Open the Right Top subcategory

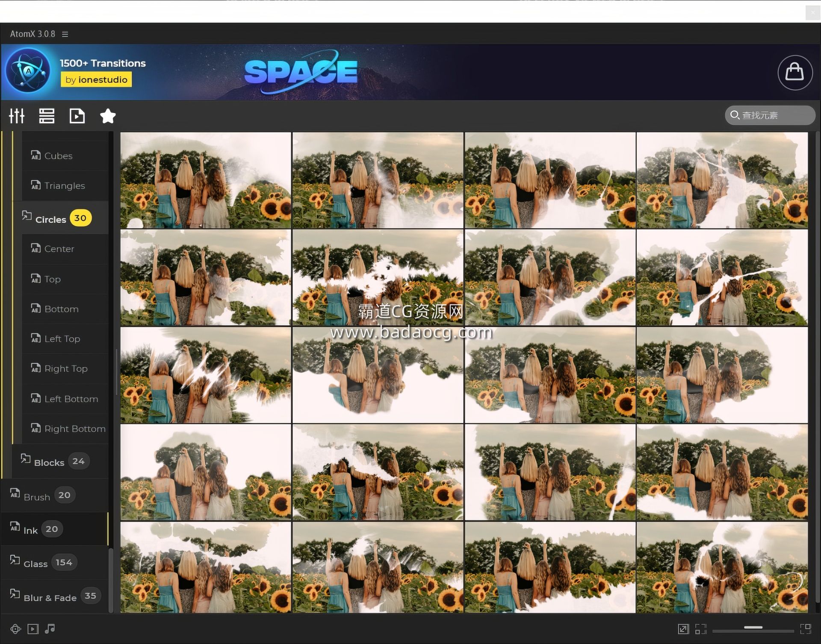[x=65, y=369]
